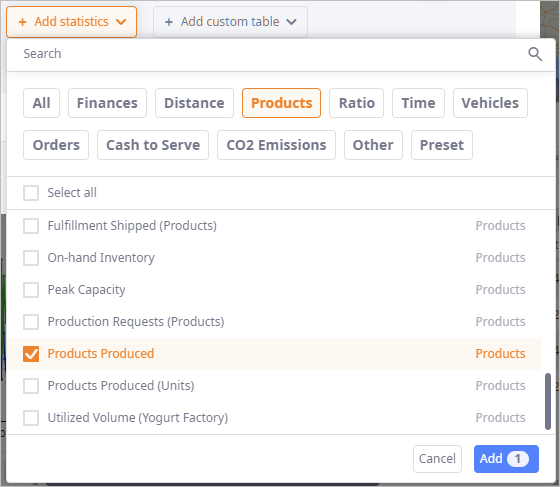Expand the Add custom table dropdown chevron
Viewport: 560px width, 487px height.
[291, 22]
